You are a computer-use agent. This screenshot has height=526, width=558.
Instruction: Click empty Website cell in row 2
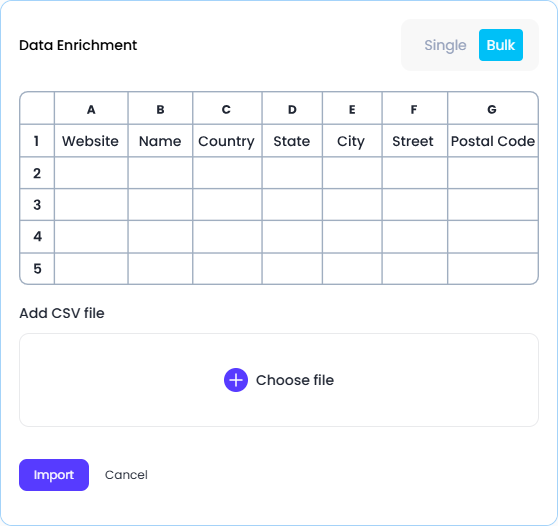click(91, 173)
